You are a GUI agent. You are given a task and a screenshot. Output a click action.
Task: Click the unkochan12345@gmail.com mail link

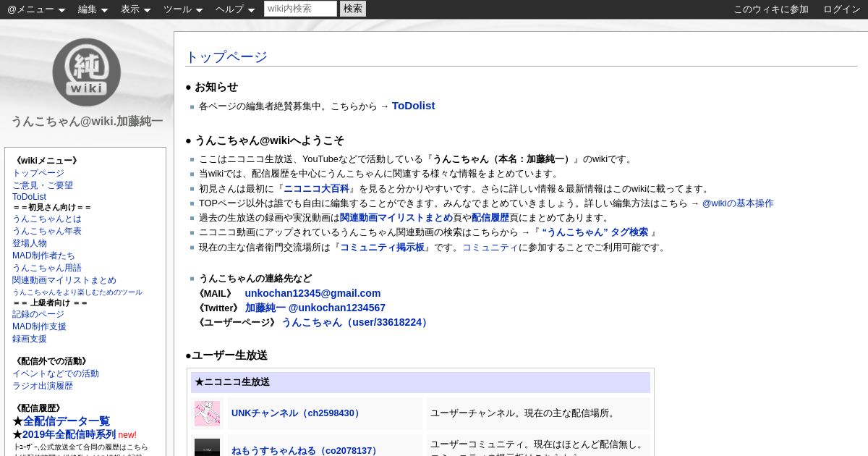(312, 293)
